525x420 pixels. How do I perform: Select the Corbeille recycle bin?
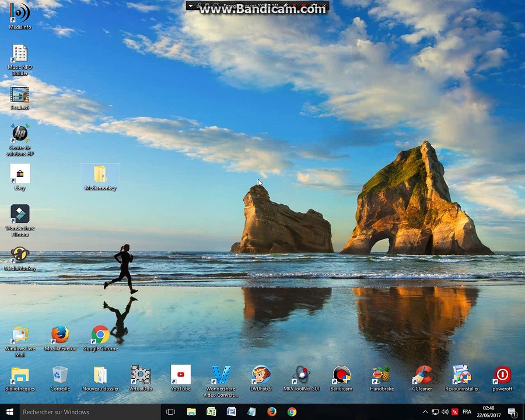point(60,379)
